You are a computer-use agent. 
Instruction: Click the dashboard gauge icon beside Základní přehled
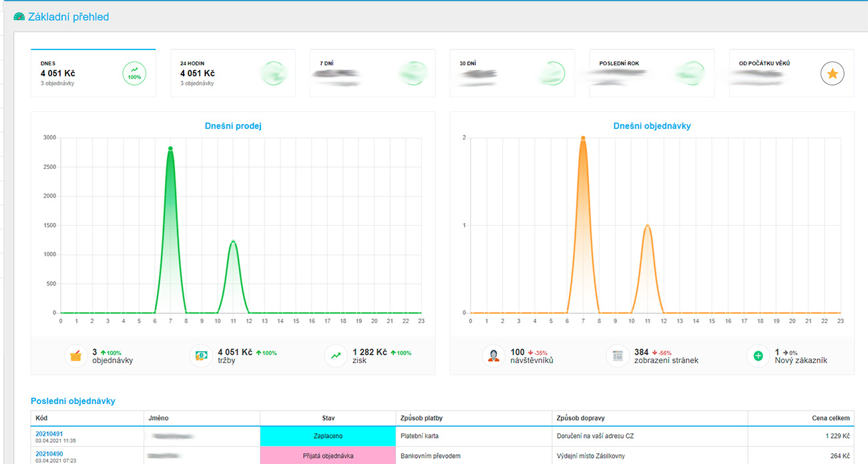pyautogui.click(x=19, y=17)
